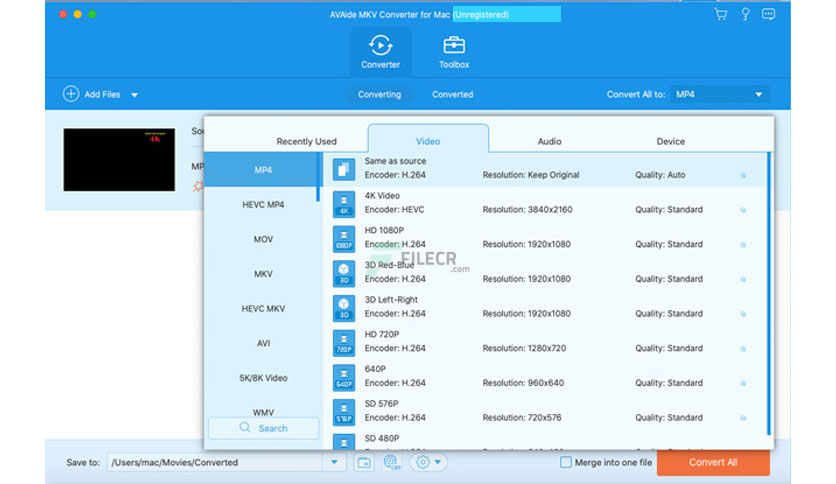Select HEVC MKV format in sidebar
Image resolution: width=836 pixels, height=484 pixels.
tap(263, 308)
